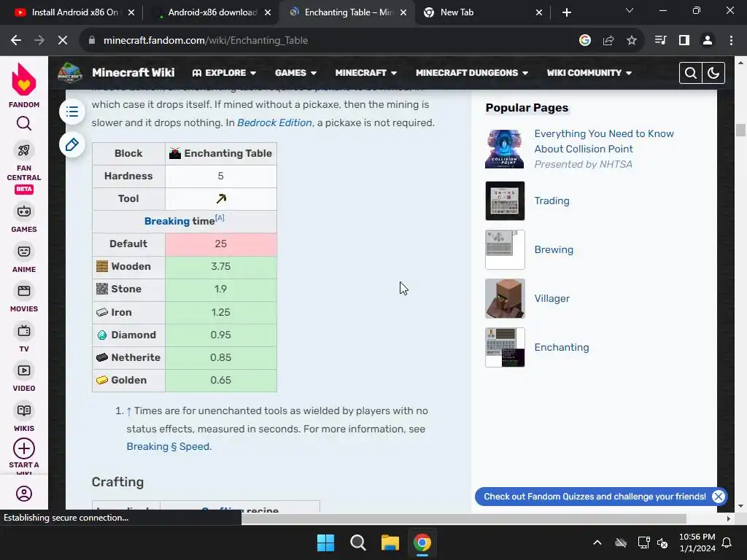This screenshot has height=560, width=747.
Task: Dismiss the Fandom Quizzes banner
Action: click(719, 497)
